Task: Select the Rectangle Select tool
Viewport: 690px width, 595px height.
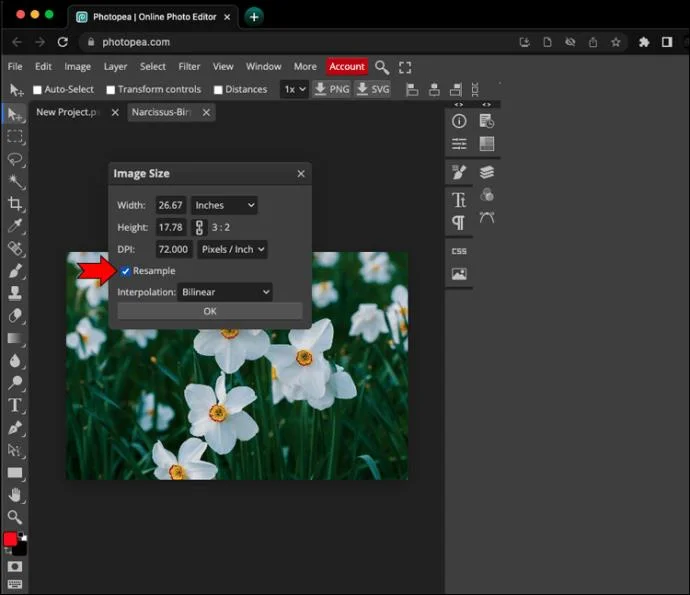Action: (15, 137)
